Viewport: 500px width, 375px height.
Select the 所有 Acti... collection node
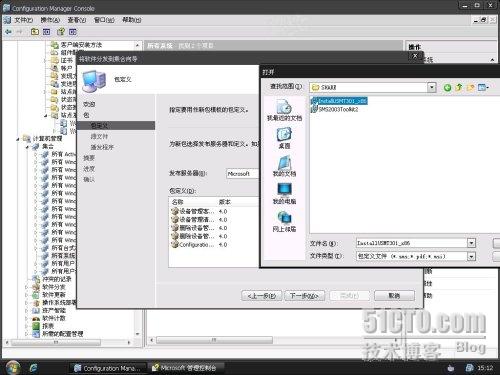tap(59, 154)
